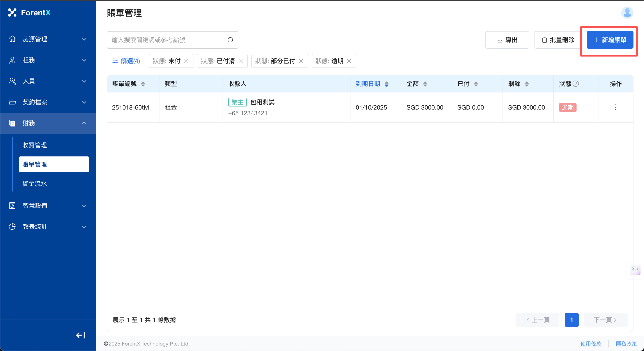Screen dimensions: 644x351
Task: Open row actions three-dot menu
Action: pos(616,107)
